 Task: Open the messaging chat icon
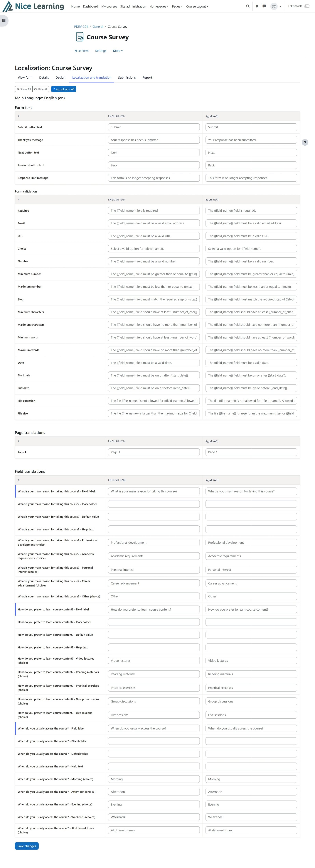click(264, 6)
